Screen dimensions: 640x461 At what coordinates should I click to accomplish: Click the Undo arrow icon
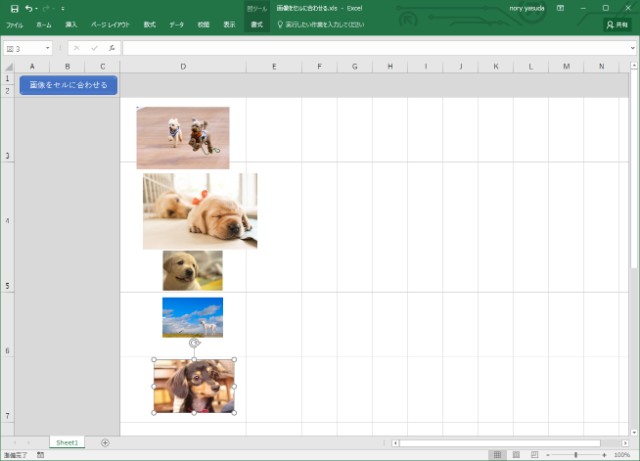tap(29, 8)
